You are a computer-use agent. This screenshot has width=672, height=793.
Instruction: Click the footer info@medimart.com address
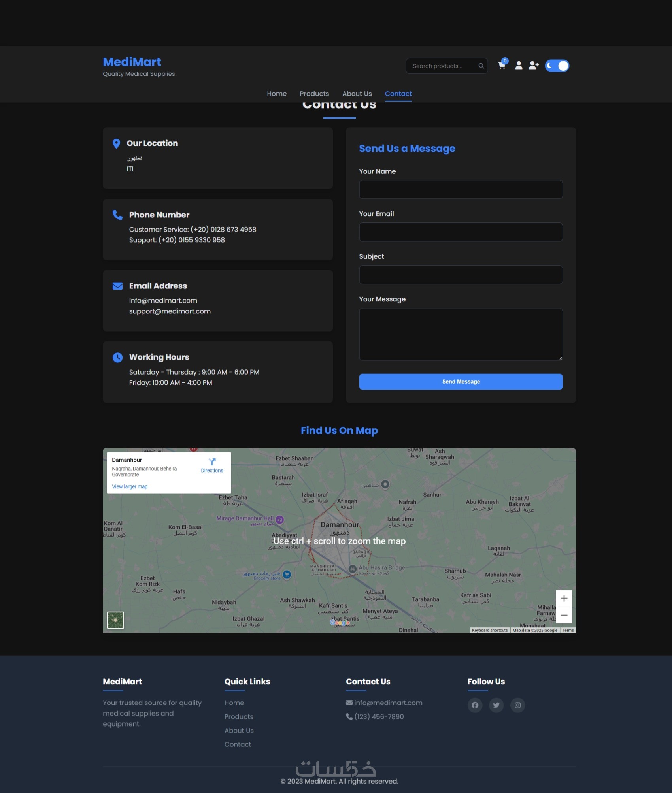[x=388, y=703]
